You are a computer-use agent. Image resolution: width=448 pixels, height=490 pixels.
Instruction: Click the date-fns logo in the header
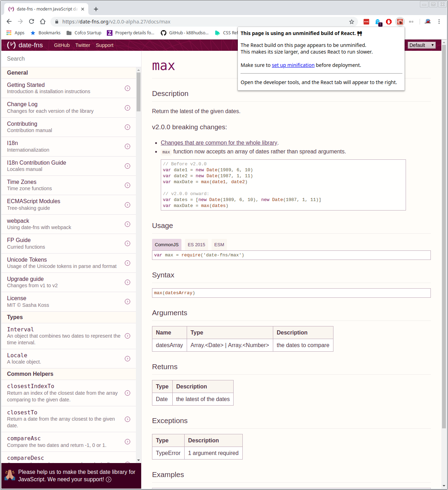click(x=24, y=45)
